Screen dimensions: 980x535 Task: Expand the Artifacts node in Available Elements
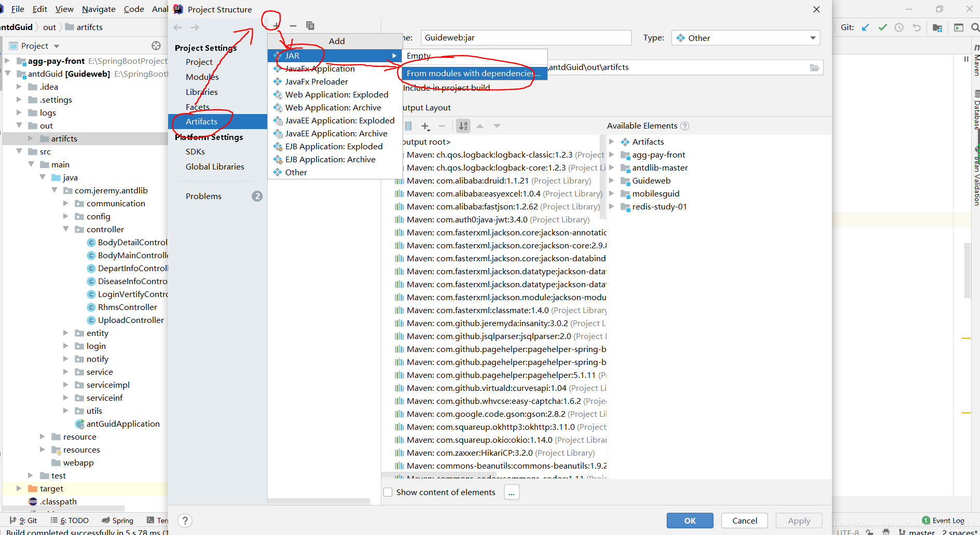click(x=612, y=142)
